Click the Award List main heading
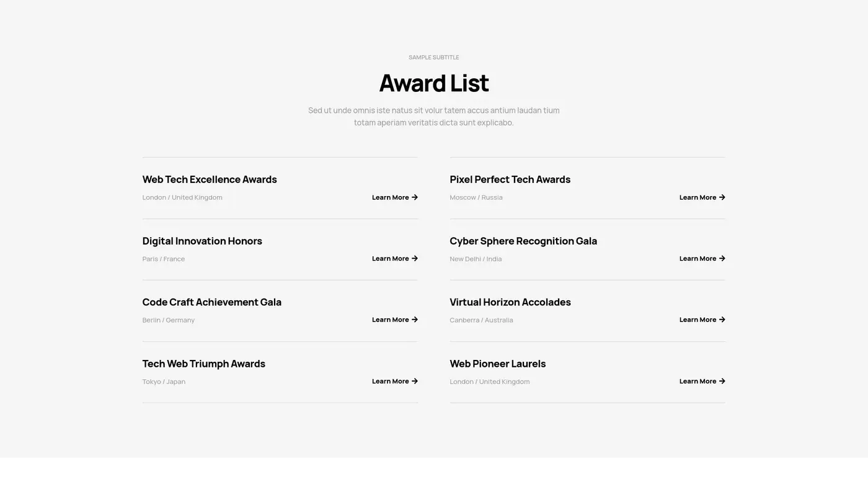Image resolution: width=868 pixels, height=489 pixels. pos(434,83)
